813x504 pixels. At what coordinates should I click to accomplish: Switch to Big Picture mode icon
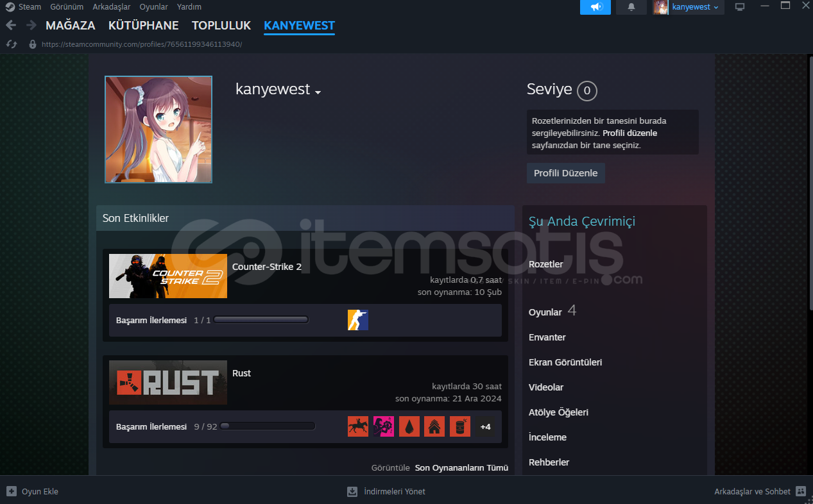coord(740,7)
